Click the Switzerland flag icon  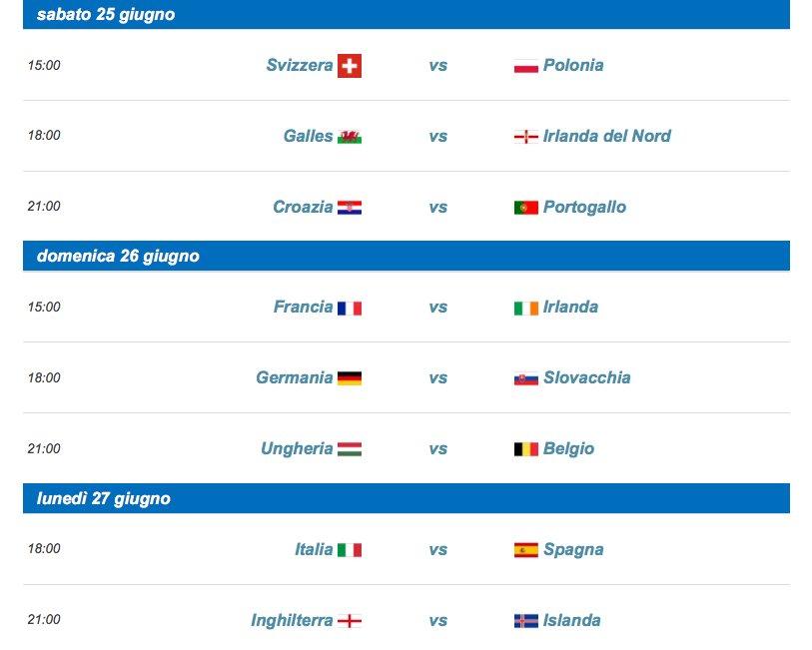coord(350,66)
